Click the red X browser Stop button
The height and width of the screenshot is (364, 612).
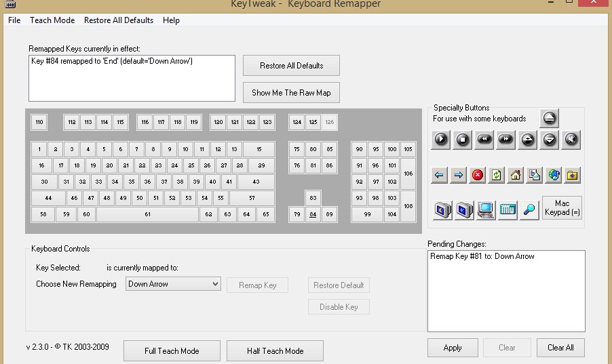click(x=478, y=175)
